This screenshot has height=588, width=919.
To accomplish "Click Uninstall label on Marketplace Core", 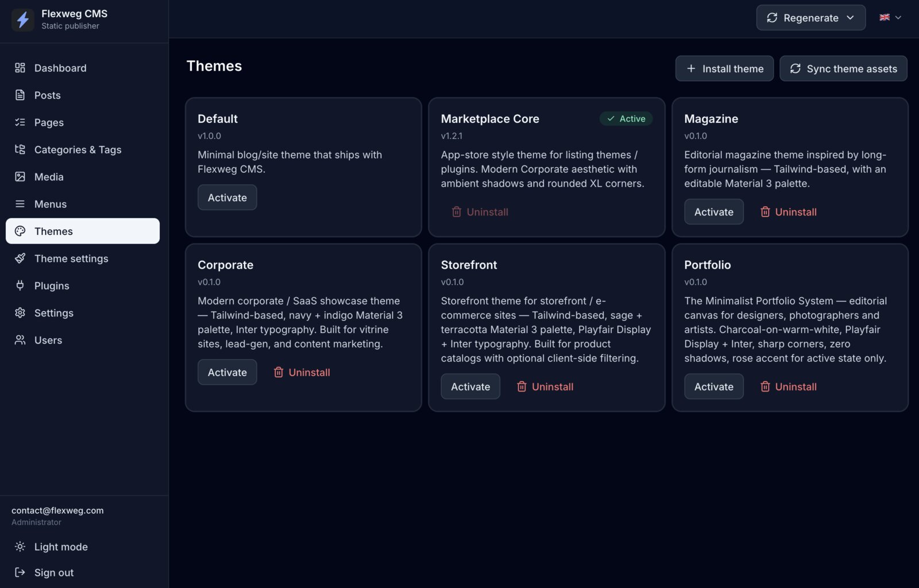I will pos(487,212).
